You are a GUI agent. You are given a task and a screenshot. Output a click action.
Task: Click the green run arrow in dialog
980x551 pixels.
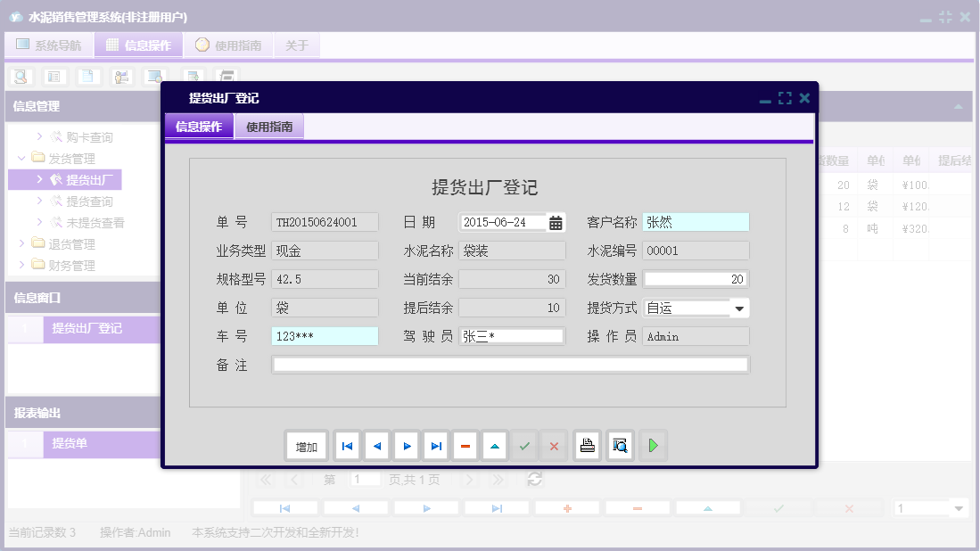(653, 445)
